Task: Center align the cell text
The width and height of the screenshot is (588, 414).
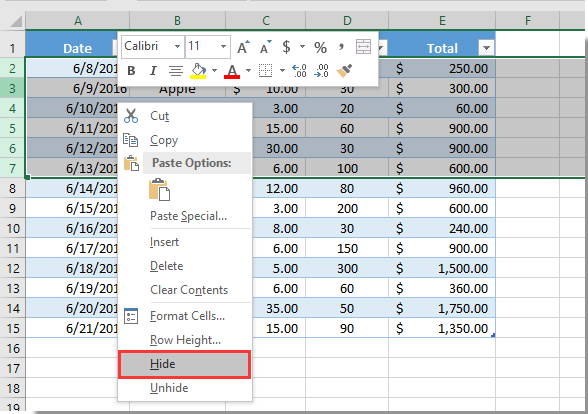Action: point(176,70)
